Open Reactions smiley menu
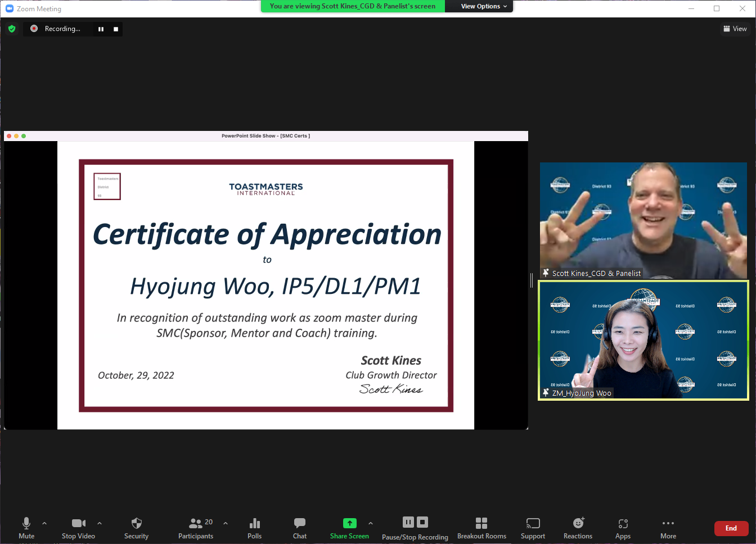The image size is (756, 544). tap(578, 528)
